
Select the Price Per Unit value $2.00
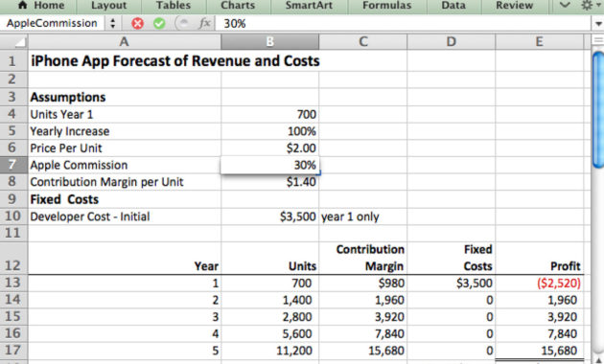pos(270,148)
